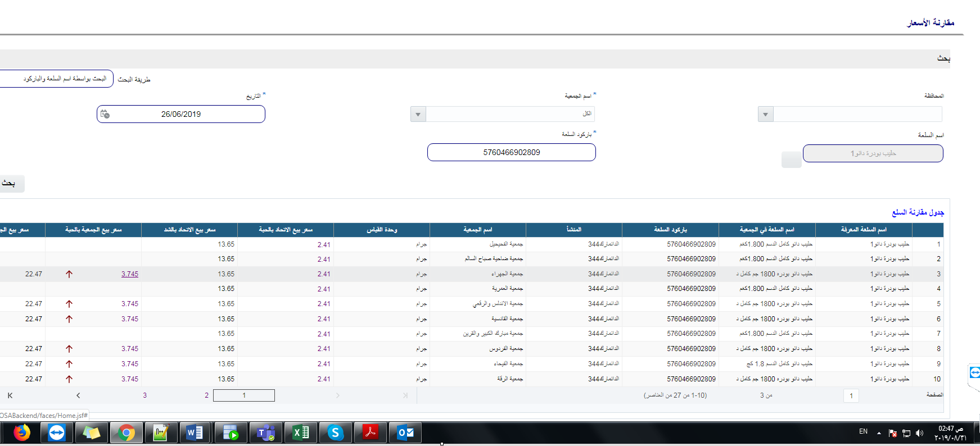The width and height of the screenshot is (980, 446).
Task: Click the 2.41 value in row 1
Action: (324, 244)
